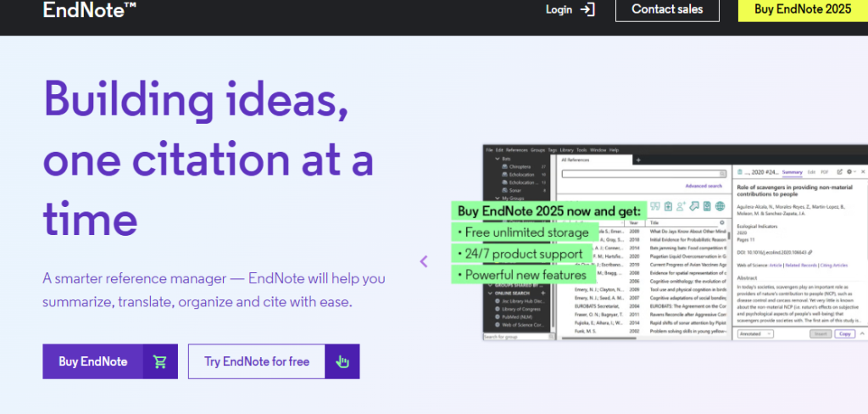
Task: Click the Insert button
Action: (x=821, y=333)
